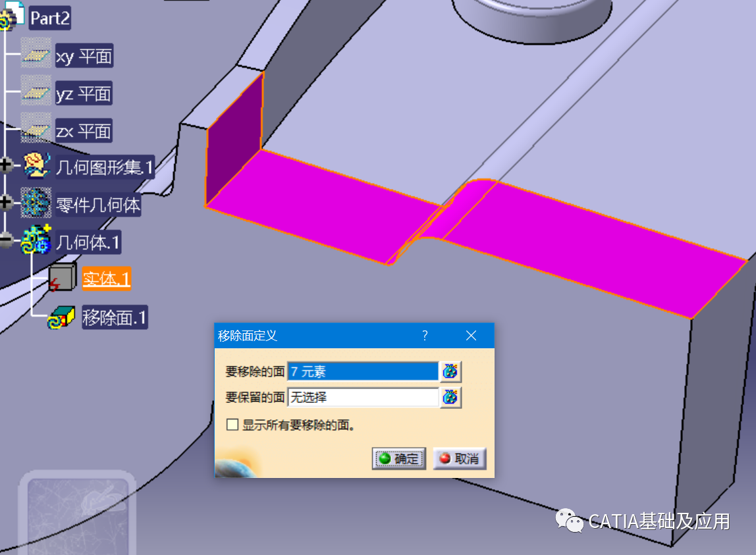Select highlighted 实体.1 label in the tree

(106, 278)
